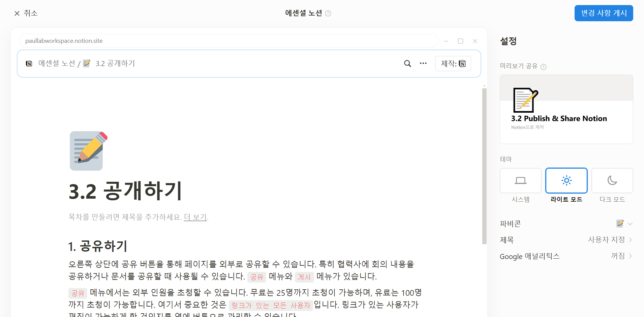Viewport: 644px width, 317px height.
Task: Open help icon beside 미리보기 공유
Action: 543,67
